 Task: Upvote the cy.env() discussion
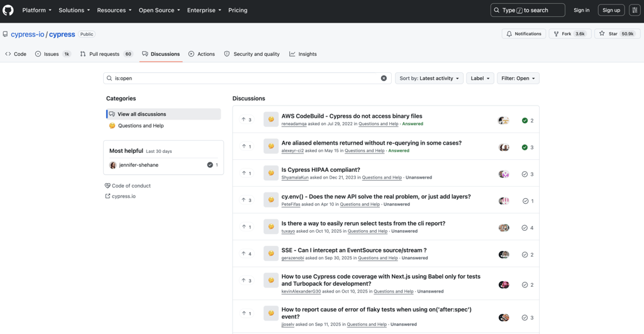pos(247,200)
